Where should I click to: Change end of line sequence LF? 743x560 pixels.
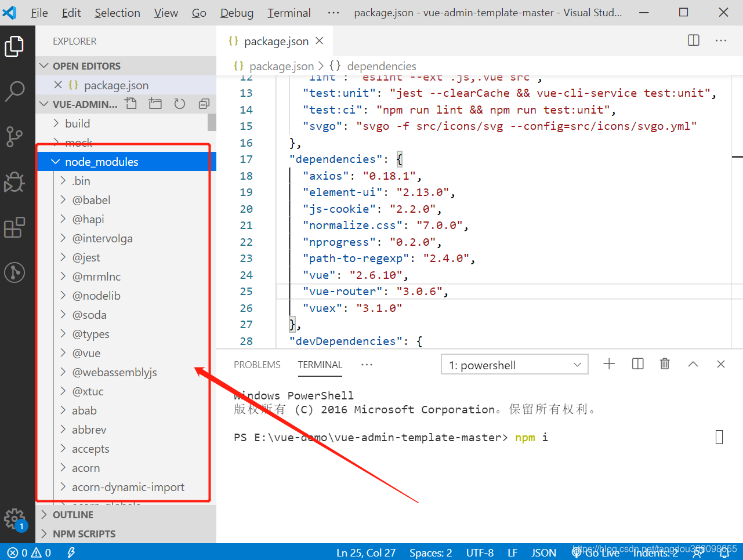point(512,552)
